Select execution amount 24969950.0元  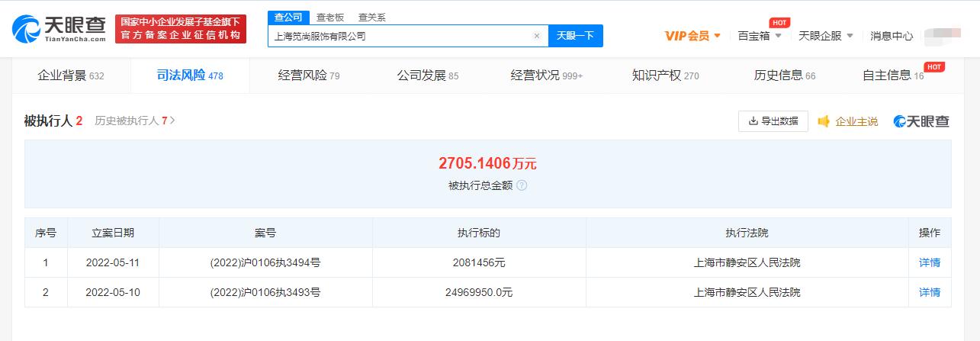tap(479, 292)
